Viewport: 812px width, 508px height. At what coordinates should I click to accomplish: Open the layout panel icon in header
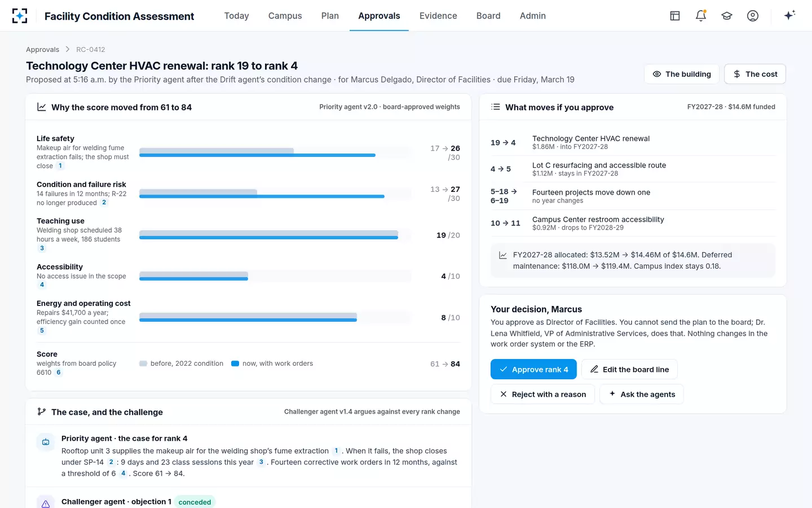[x=675, y=16]
